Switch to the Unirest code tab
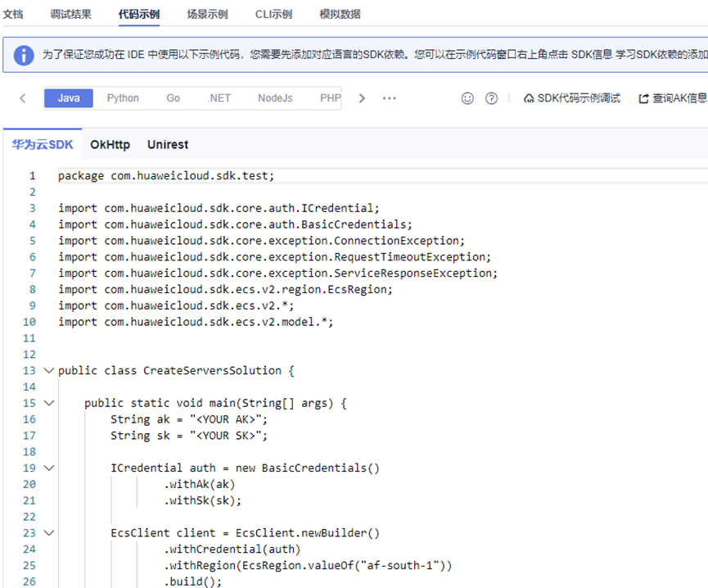This screenshot has width=708, height=588. coord(168,144)
